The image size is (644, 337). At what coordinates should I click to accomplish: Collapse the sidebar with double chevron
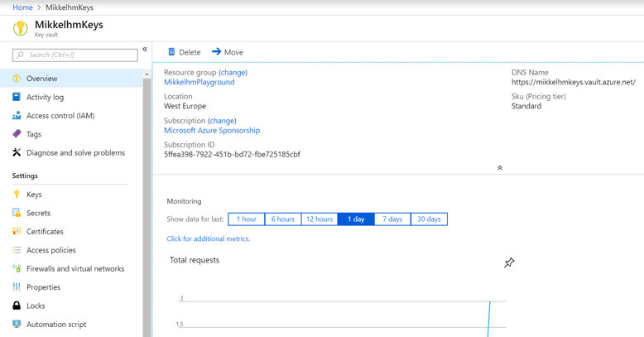pos(145,50)
